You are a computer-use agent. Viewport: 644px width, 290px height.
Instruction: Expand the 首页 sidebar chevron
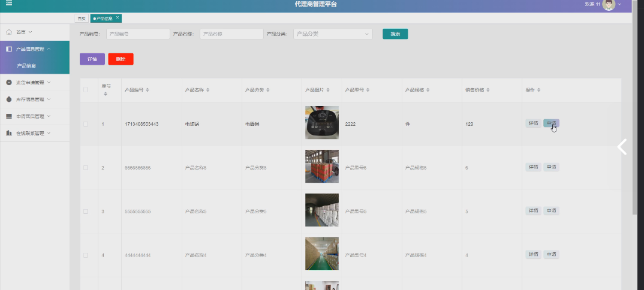coord(30,32)
